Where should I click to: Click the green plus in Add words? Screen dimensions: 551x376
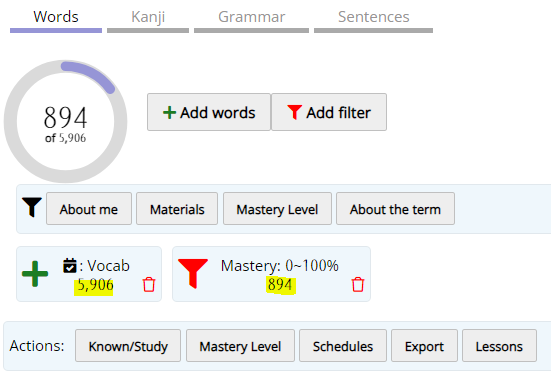[169, 113]
